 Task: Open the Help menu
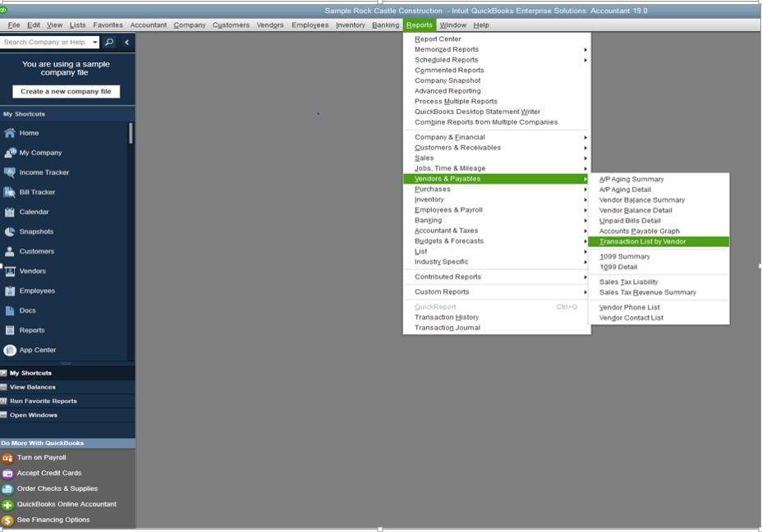pos(481,25)
